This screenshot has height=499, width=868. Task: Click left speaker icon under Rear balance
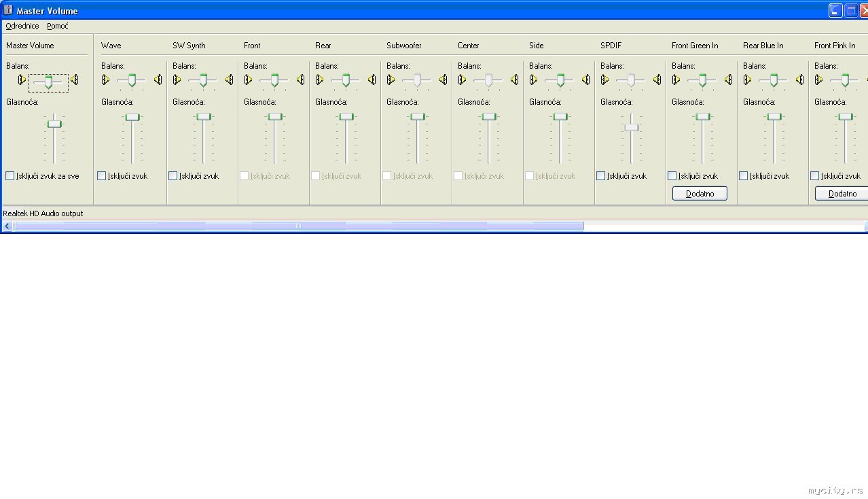[x=319, y=80]
